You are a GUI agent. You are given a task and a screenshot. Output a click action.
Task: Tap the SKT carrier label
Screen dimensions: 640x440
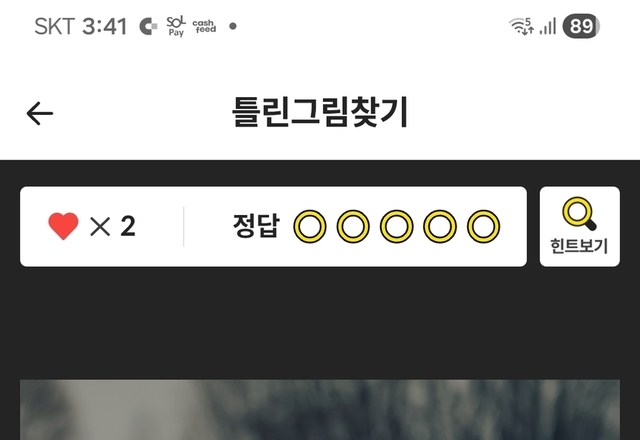point(55,27)
